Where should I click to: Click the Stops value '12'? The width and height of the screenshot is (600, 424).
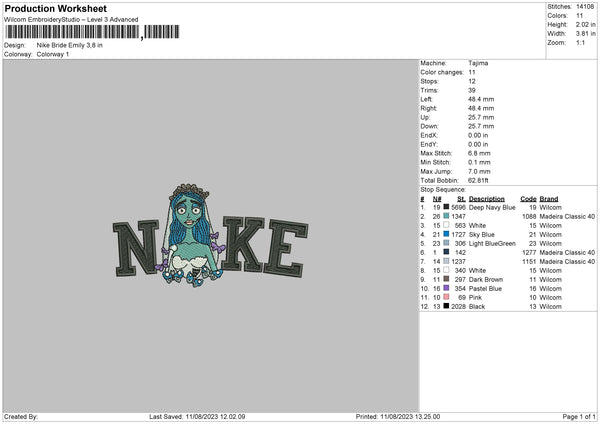[x=472, y=81]
